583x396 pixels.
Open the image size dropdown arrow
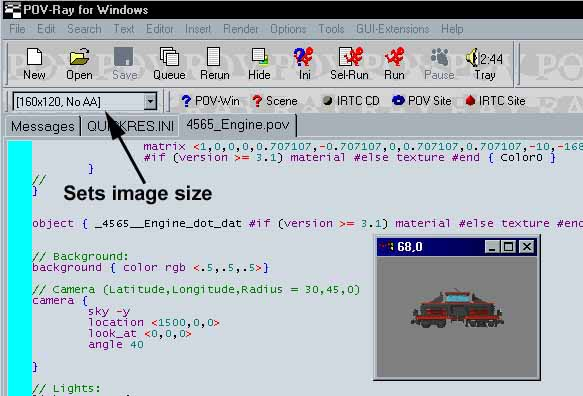coord(150,101)
